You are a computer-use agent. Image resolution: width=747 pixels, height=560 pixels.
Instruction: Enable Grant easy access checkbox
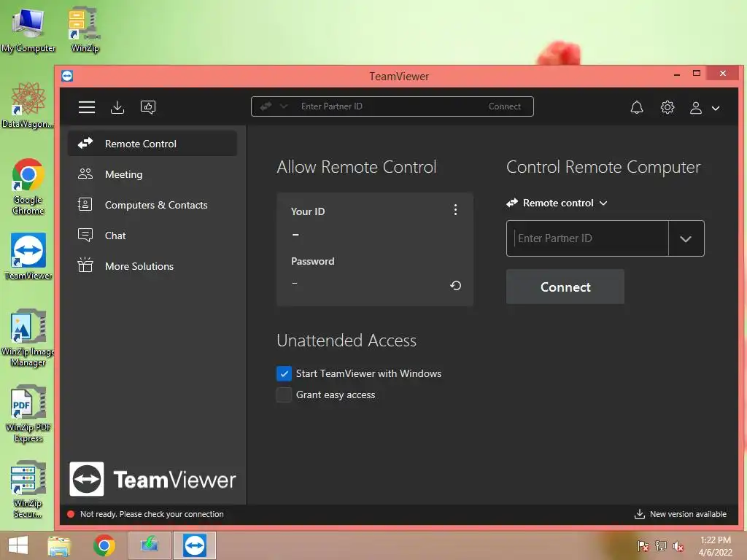coord(284,394)
